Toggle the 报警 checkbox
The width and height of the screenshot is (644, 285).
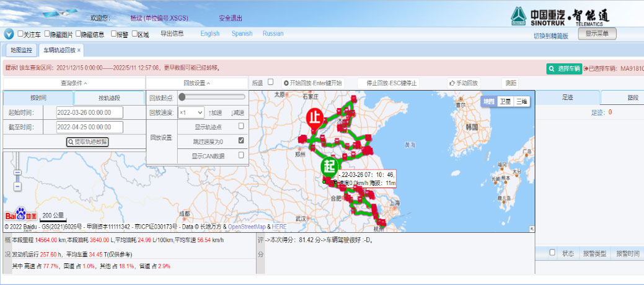coord(113,34)
